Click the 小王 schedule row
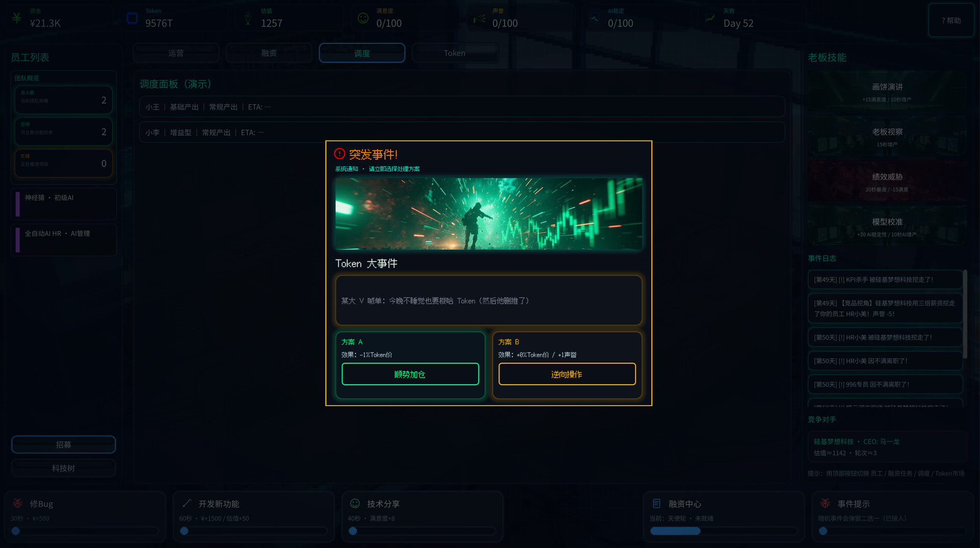The image size is (980, 548). coord(462,107)
